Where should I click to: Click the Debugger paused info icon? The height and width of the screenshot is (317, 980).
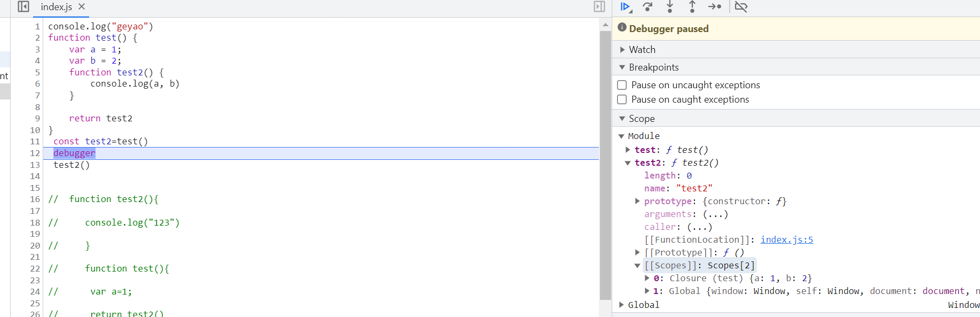622,28
